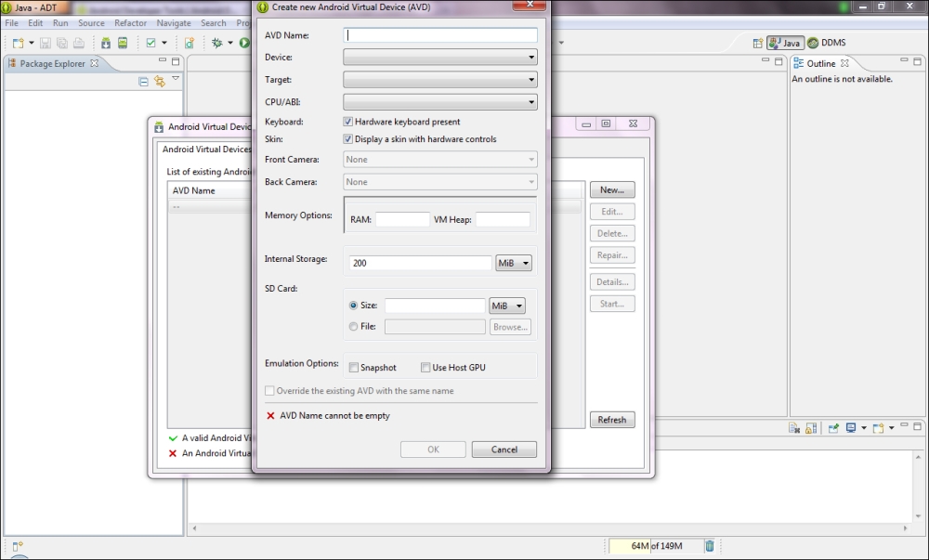Select the SD Card File radio button
Image resolution: width=929 pixels, height=560 pixels.
tap(353, 327)
